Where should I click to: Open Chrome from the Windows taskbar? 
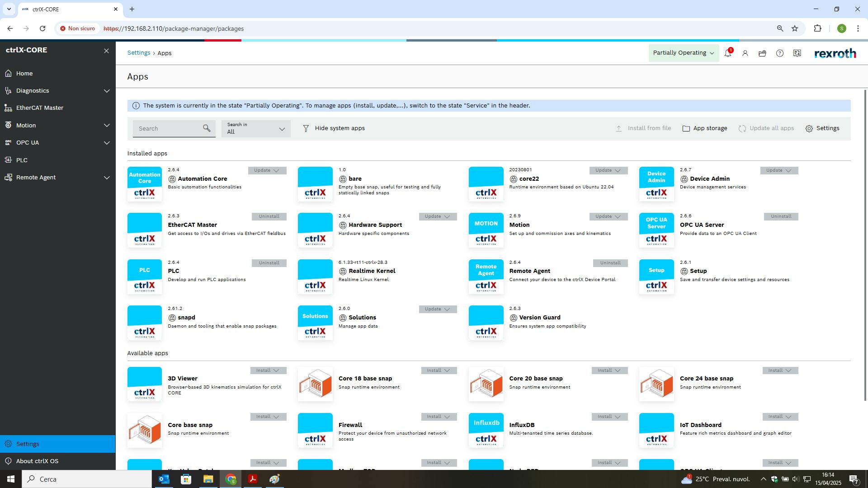coord(231,479)
